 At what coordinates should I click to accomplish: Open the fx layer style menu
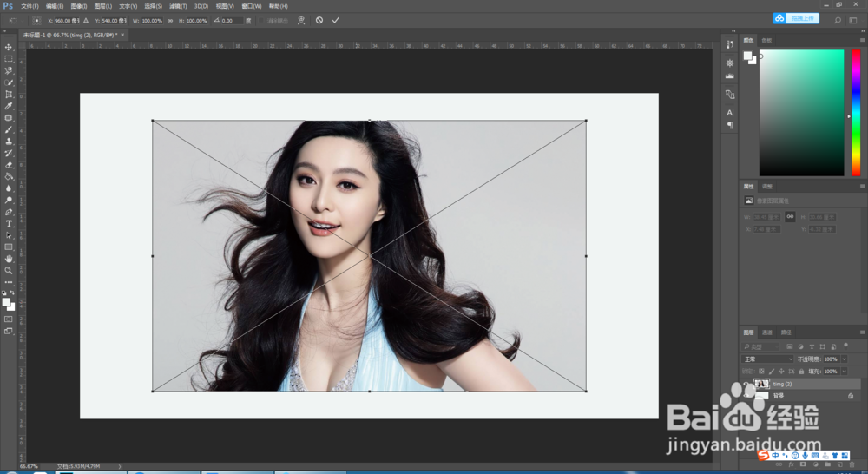pyautogui.click(x=791, y=464)
